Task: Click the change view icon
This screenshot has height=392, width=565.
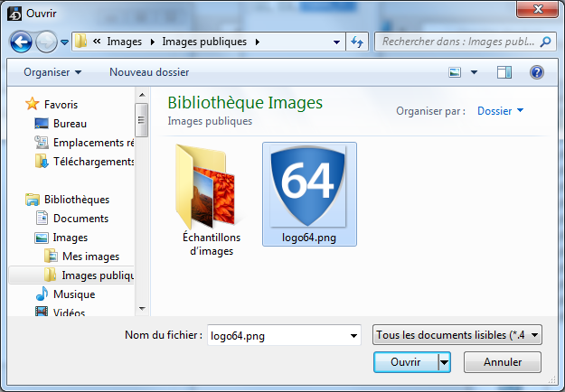Action: (x=457, y=71)
